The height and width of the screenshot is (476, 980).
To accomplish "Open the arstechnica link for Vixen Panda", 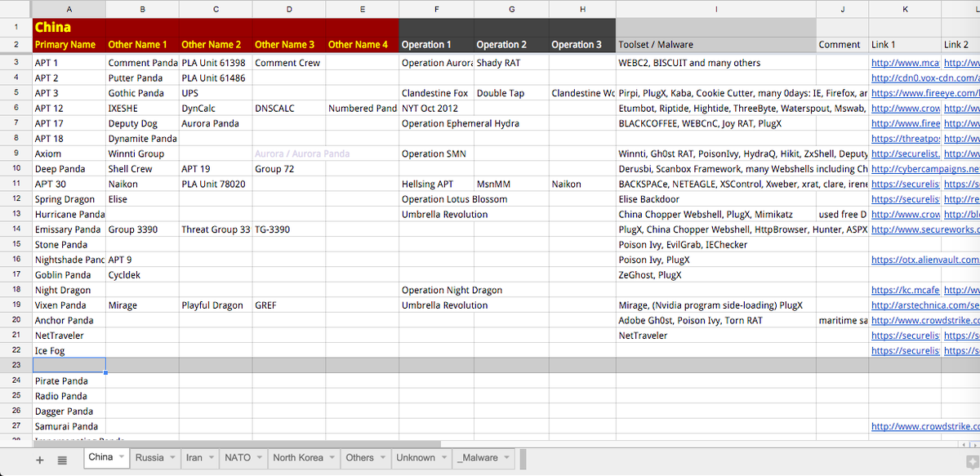I will [x=925, y=305].
